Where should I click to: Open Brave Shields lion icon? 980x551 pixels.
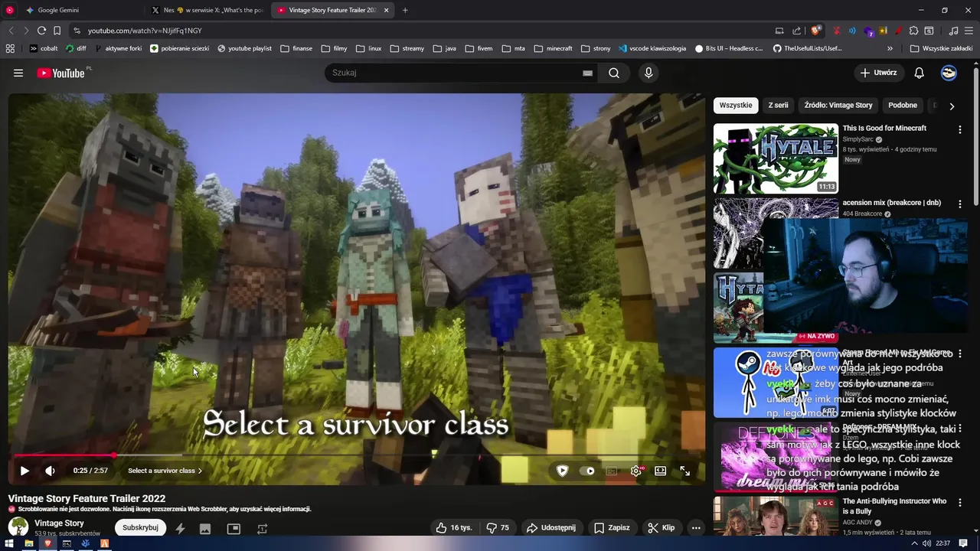[815, 31]
